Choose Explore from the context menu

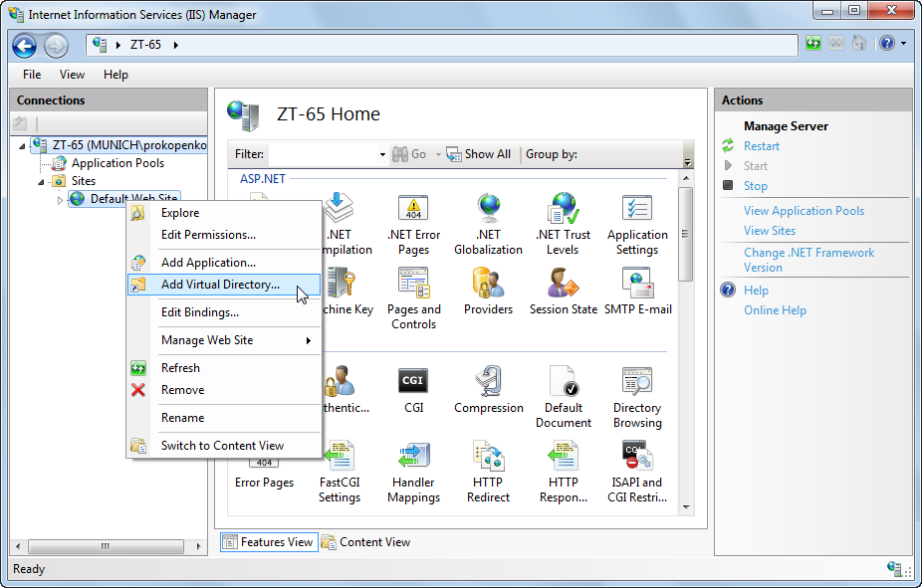click(224, 213)
